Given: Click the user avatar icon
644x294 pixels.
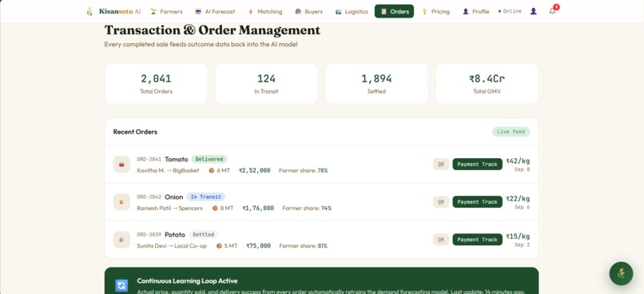Looking at the screenshot, I should [534, 11].
